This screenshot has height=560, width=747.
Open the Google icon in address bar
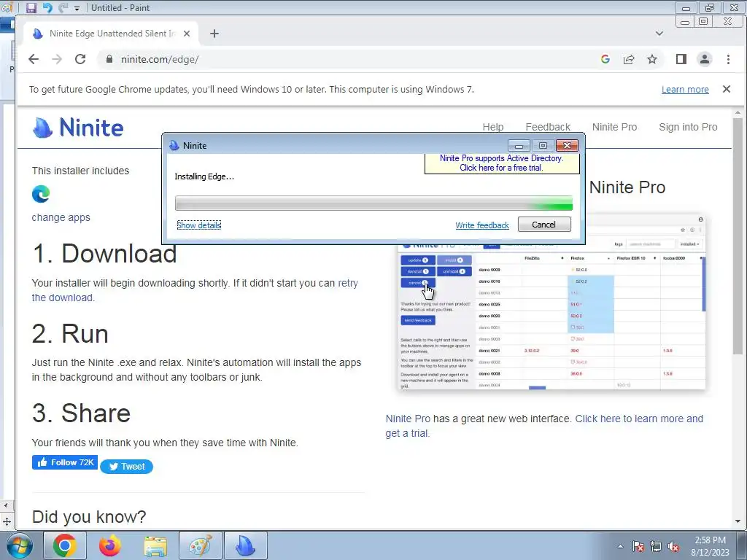tap(605, 59)
